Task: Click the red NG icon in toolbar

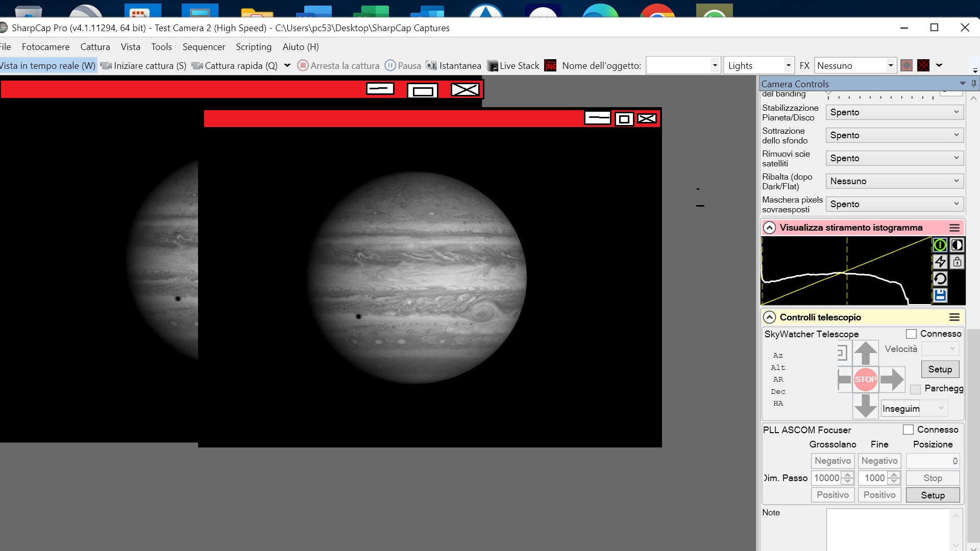Action: coord(551,66)
